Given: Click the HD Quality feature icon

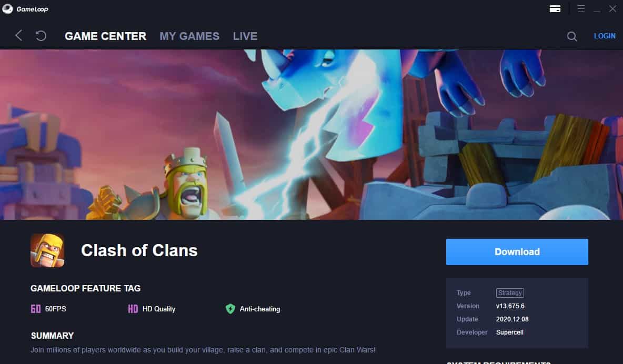Looking at the screenshot, I should tap(133, 309).
